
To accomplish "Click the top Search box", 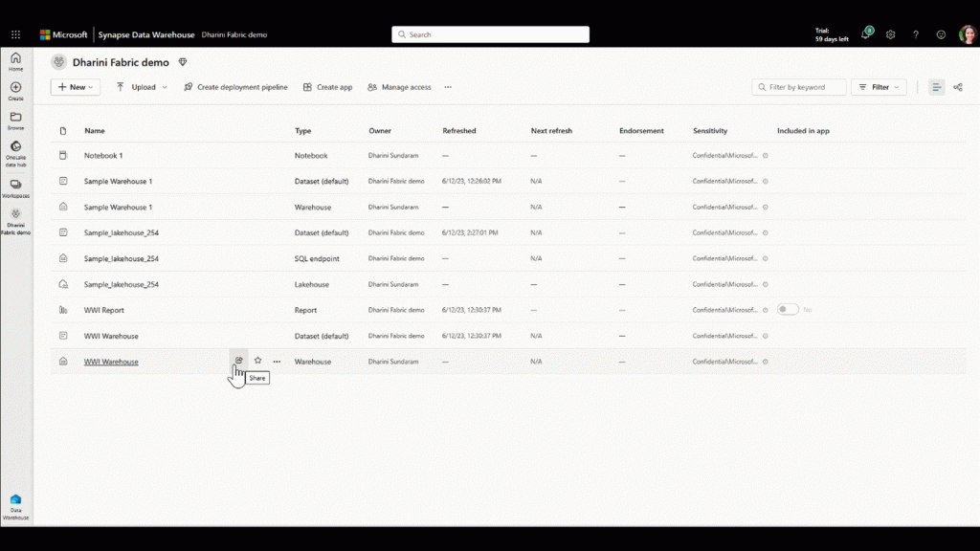I will (x=491, y=34).
